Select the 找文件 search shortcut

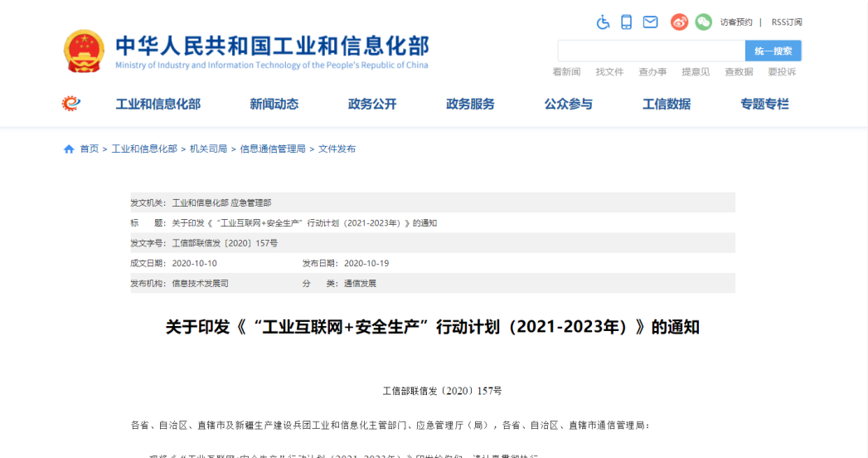click(609, 72)
